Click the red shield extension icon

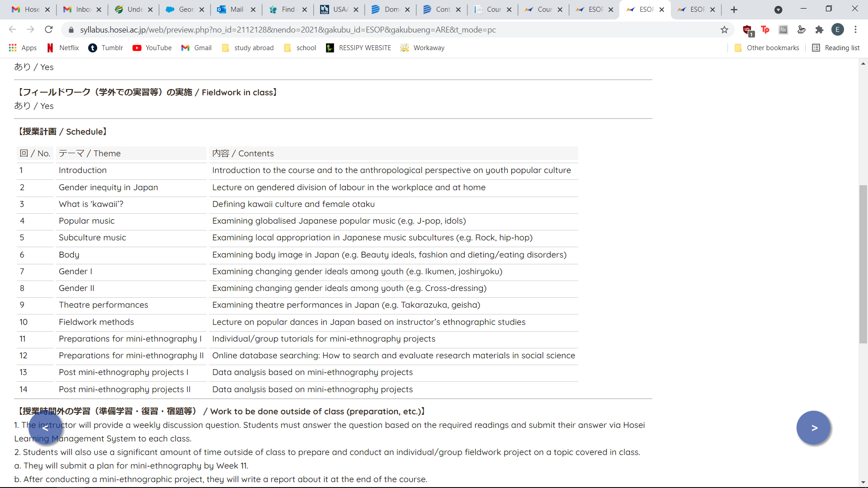pyautogui.click(x=747, y=30)
